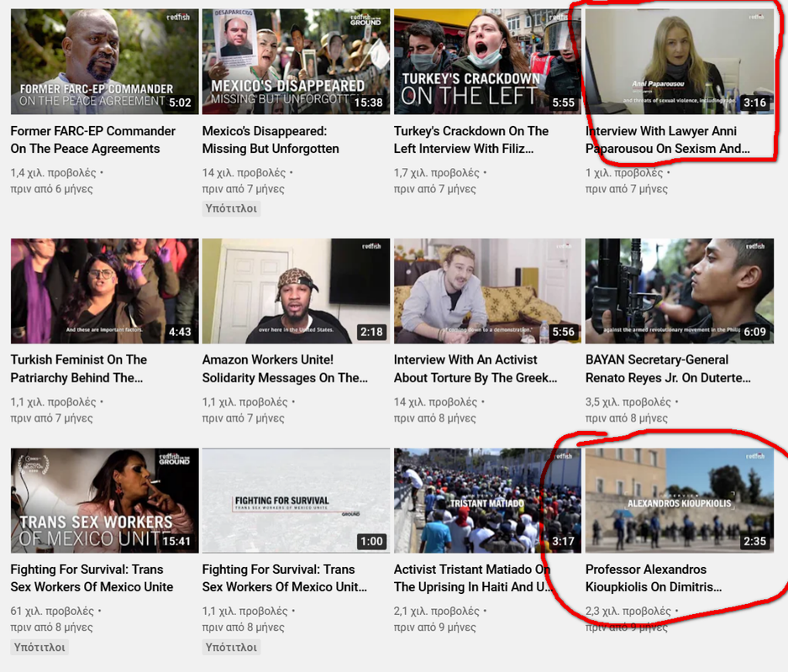Click title 'Interview With Lawyer Anni Paparousou'
Viewport: 788px width, 672px height.
pos(667,139)
